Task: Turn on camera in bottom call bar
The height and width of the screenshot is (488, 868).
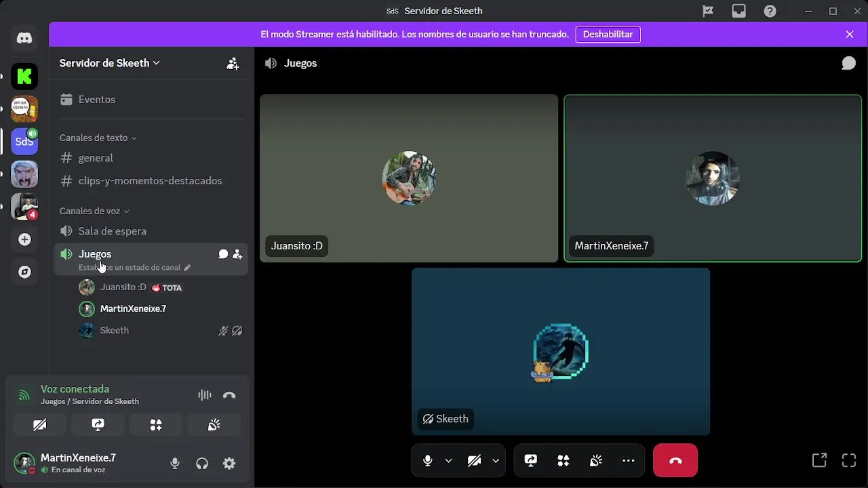Action: pos(475,461)
